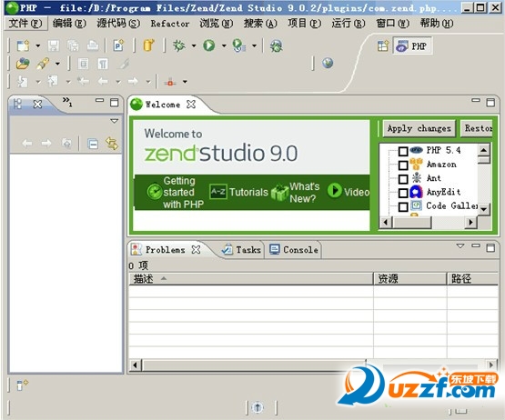Open the Run dropdown arrow
505x420 pixels.
224,46
